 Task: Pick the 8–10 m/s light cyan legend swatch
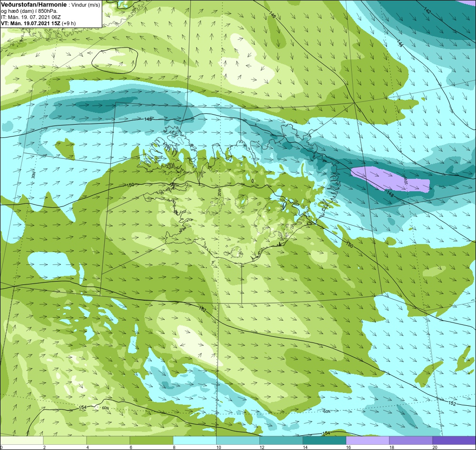tap(195, 440)
